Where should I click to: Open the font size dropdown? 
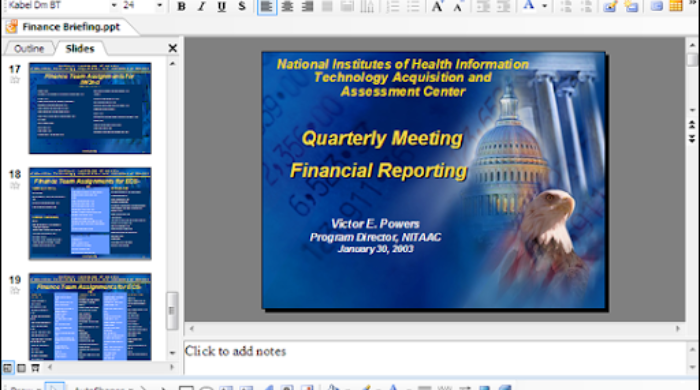click(x=159, y=5)
